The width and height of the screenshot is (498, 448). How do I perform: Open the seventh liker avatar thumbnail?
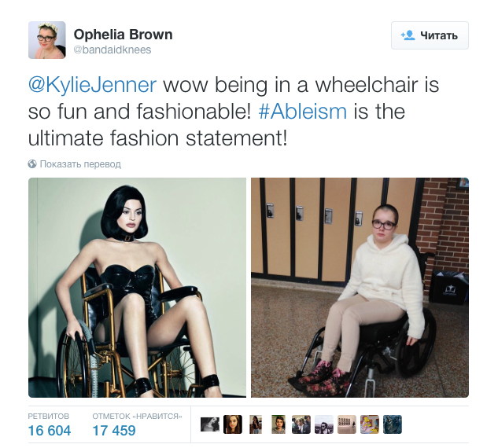[x=347, y=424]
